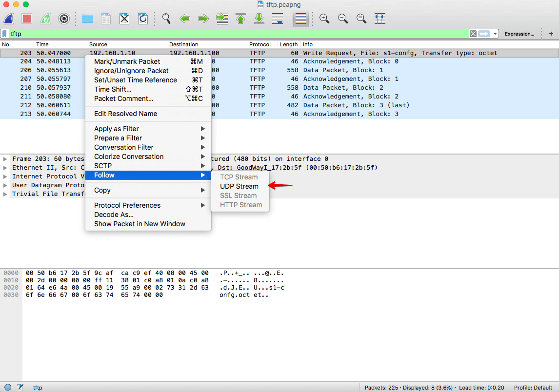Select UDP Stream in Follow submenu
559x392 pixels.
coord(240,186)
